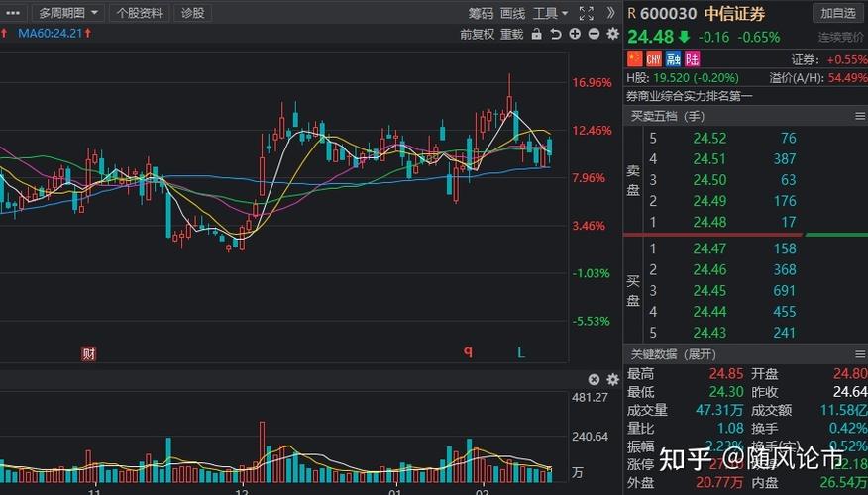This screenshot has width=868, height=495.
Task: Click the 买卖五档 (手) header
Action: tap(668, 116)
